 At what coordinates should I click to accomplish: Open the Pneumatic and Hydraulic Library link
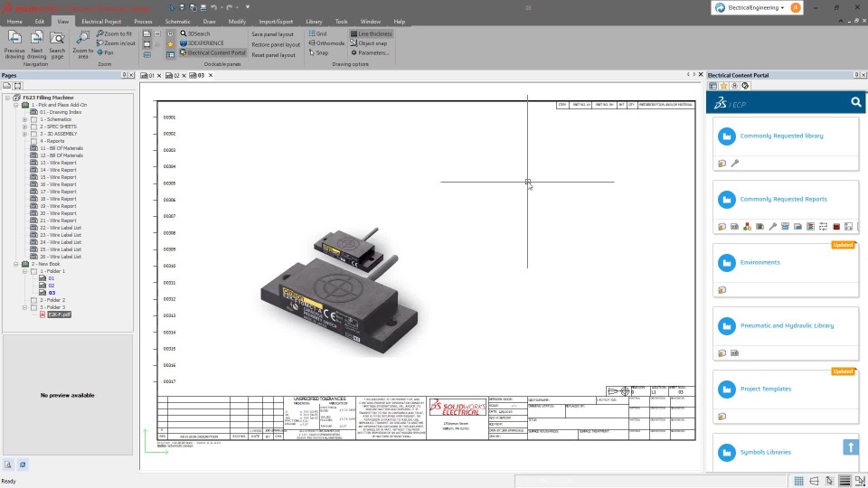pos(787,325)
